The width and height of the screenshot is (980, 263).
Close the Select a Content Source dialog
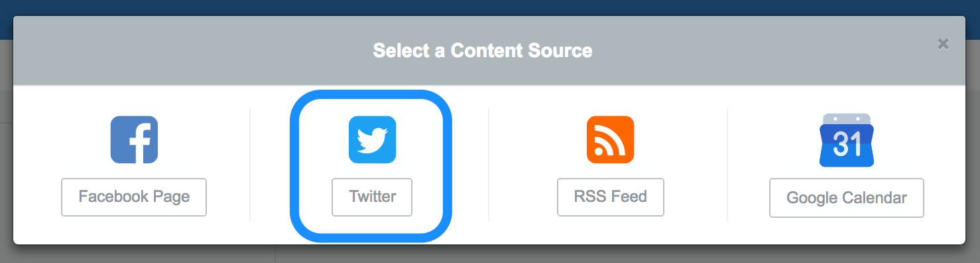coord(943,44)
